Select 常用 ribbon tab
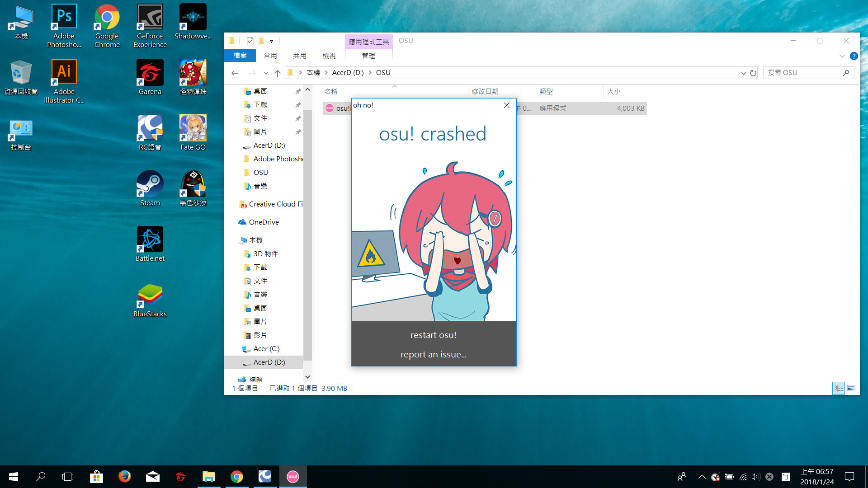The width and height of the screenshot is (868, 488). [269, 55]
